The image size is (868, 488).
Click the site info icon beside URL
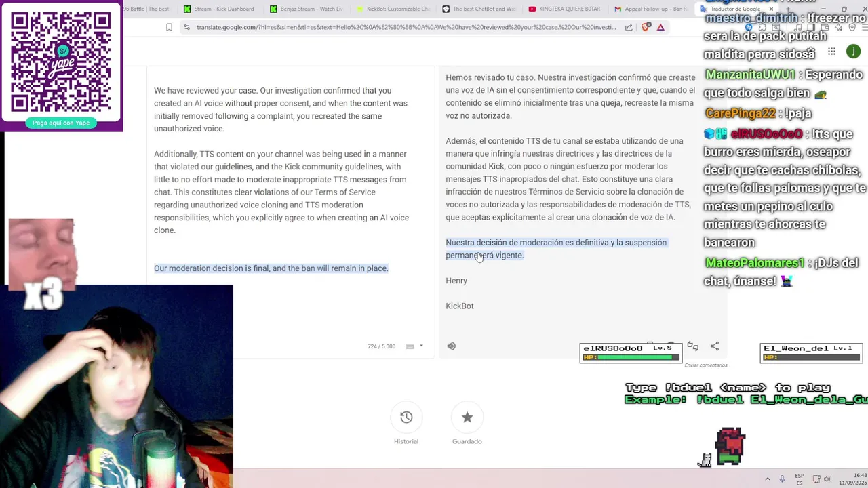point(186,27)
